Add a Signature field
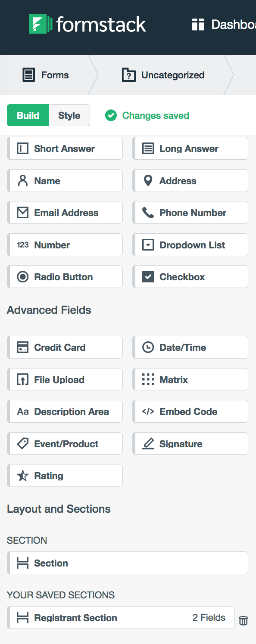 (x=190, y=444)
